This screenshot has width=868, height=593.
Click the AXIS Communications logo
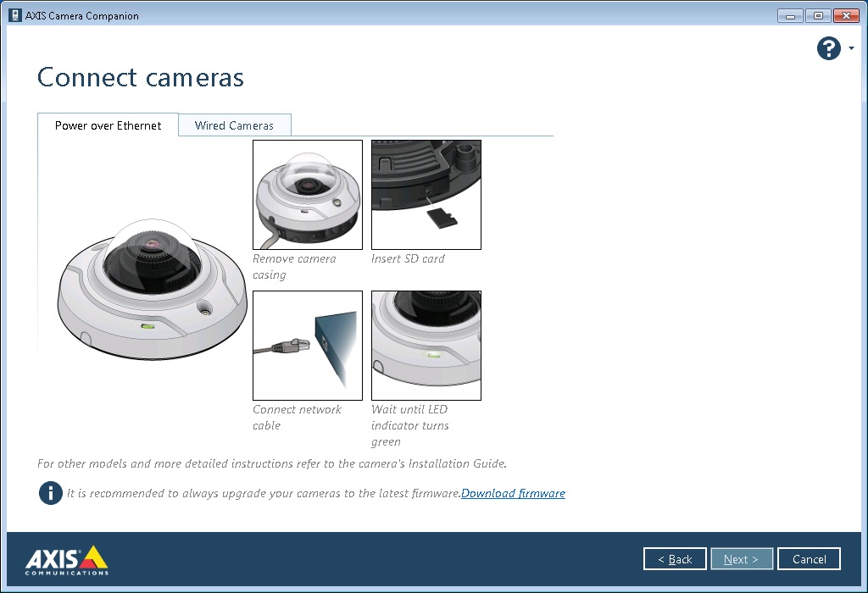(66, 560)
